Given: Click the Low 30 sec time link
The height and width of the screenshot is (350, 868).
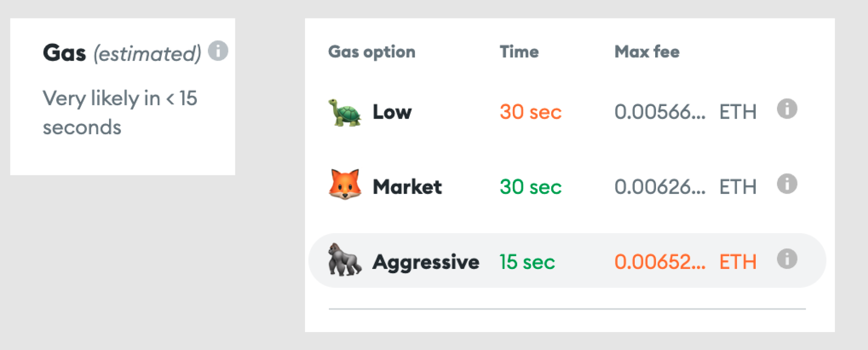Looking at the screenshot, I should pos(530,112).
